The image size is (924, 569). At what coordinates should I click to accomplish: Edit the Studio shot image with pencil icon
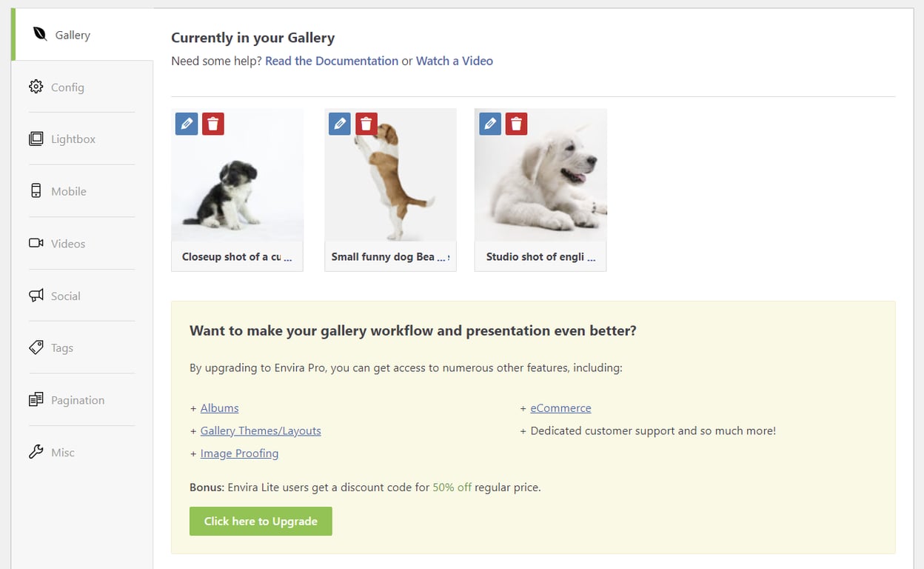click(x=489, y=124)
